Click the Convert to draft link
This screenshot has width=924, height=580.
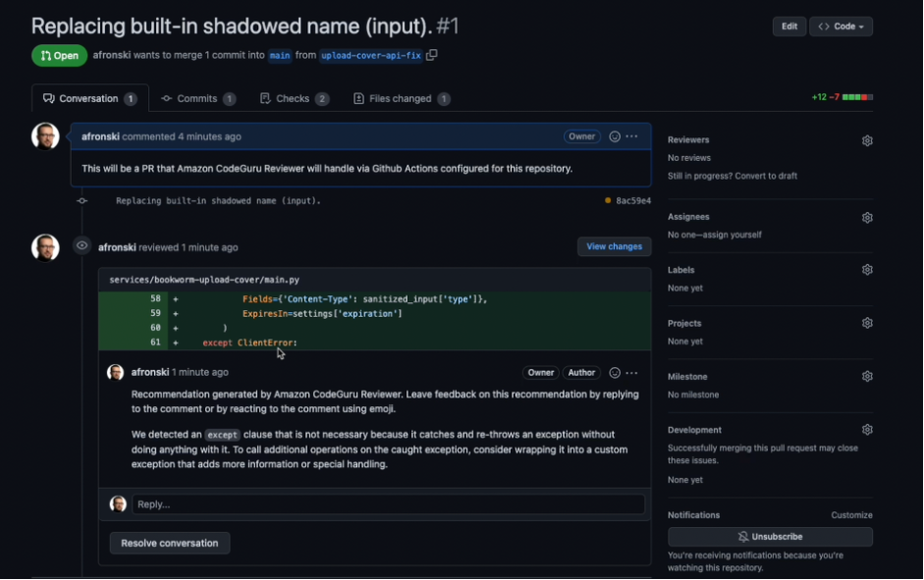(x=768, y=176)
